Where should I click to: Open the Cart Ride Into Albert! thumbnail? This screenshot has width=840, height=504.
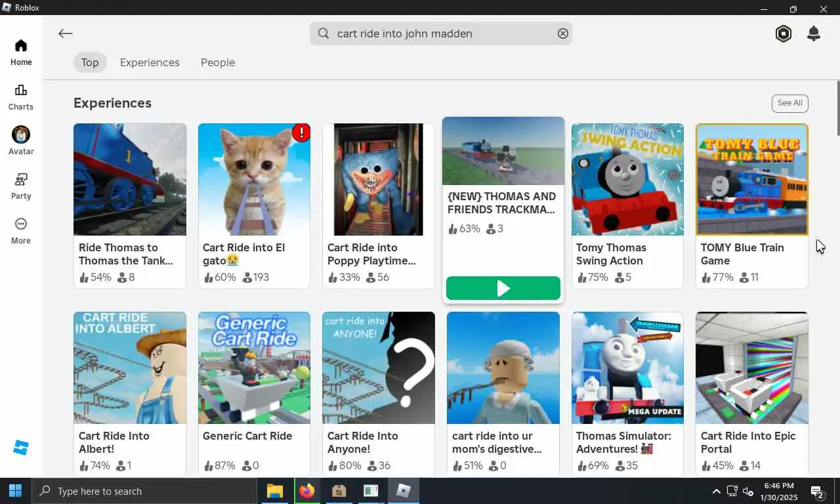130,367
